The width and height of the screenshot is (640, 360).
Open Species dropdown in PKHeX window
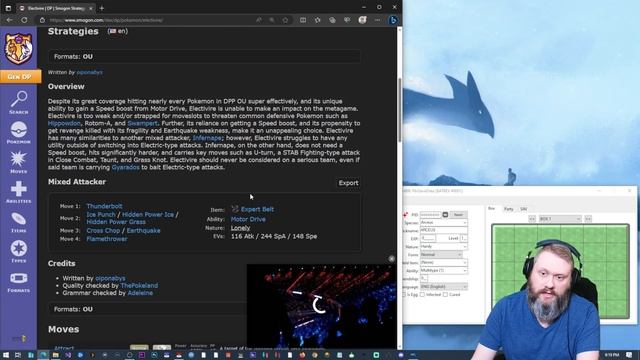[x=444, y=223]
